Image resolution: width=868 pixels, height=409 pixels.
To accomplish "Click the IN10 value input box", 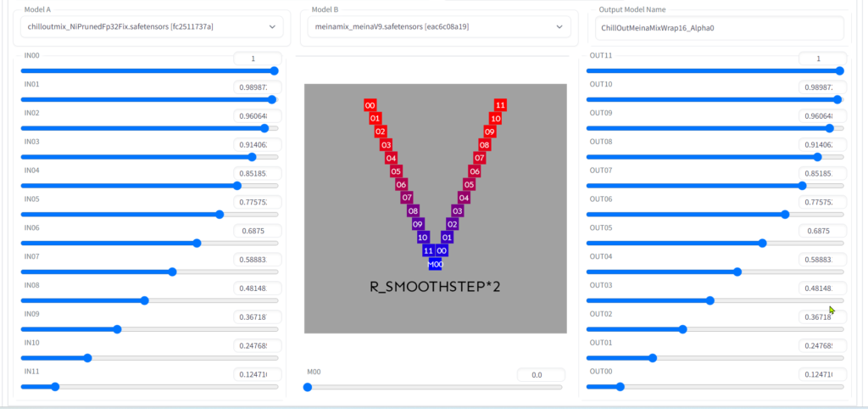I will [257, 345].
